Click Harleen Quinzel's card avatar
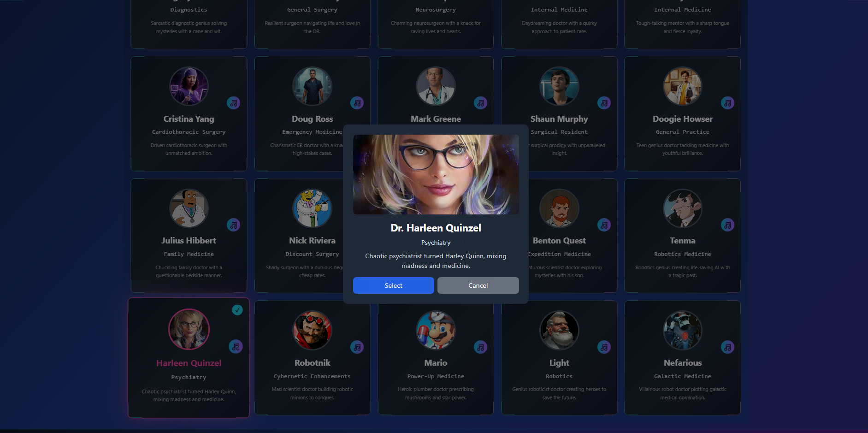This screenshot has height=433, width=868. (189, 329)
